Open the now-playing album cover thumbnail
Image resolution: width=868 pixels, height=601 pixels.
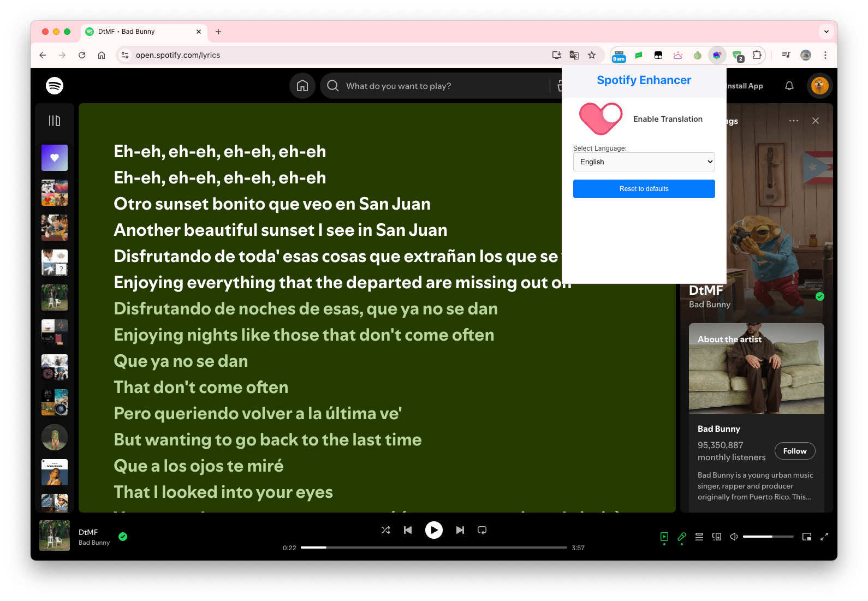coord(55,535)
